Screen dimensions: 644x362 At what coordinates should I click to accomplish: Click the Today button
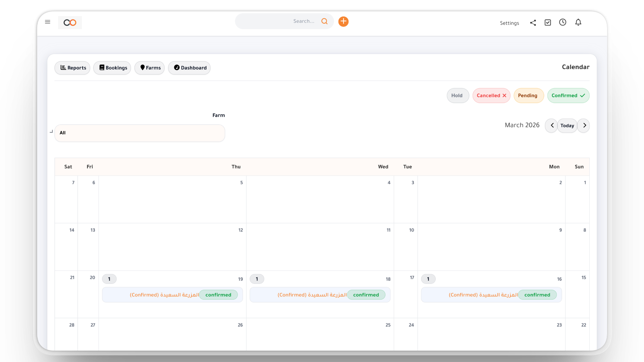(568, 125)
